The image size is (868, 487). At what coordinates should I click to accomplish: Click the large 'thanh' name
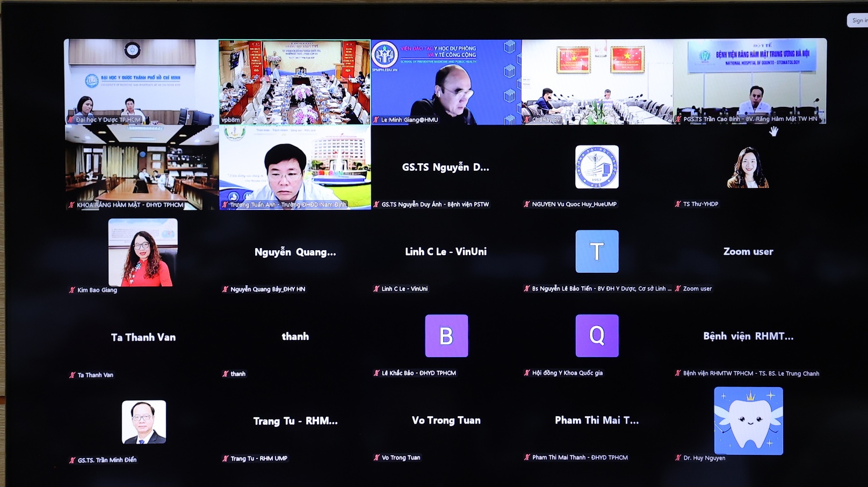(x=295, y=336)
